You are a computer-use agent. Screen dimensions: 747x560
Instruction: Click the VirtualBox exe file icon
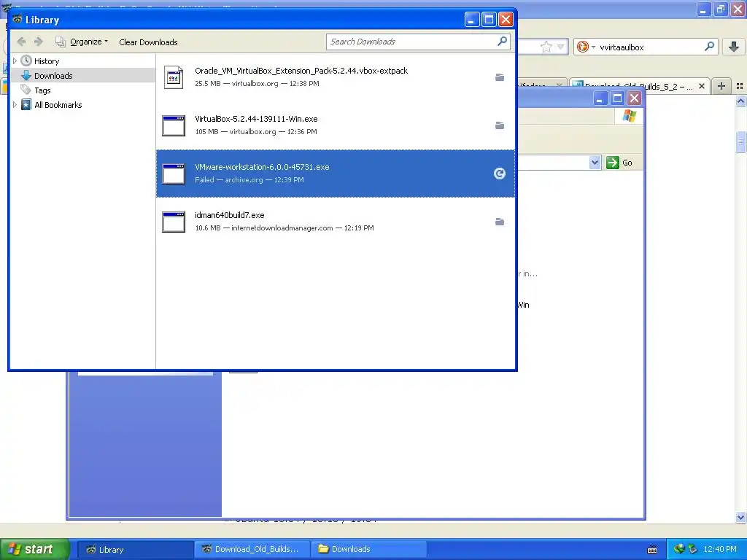point(174,125)
